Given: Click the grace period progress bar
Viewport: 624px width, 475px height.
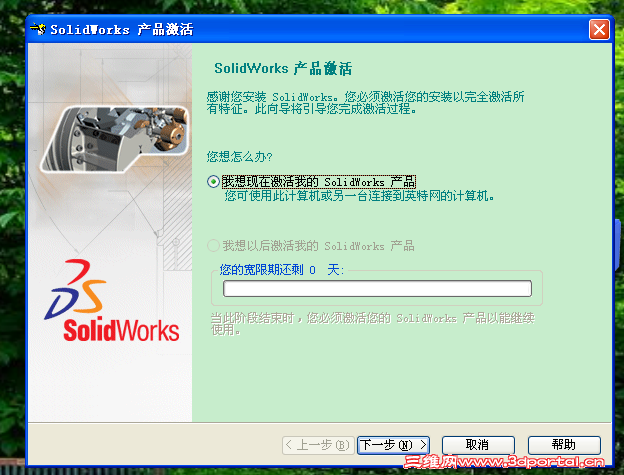Looking at the screenshot, I should (x=377, y=288).
